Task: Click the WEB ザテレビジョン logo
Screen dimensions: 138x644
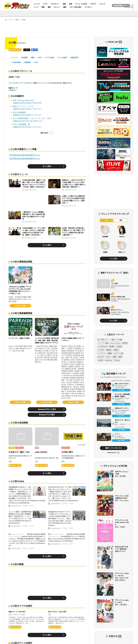Action: pyautogui.click(x=17, y=5)
